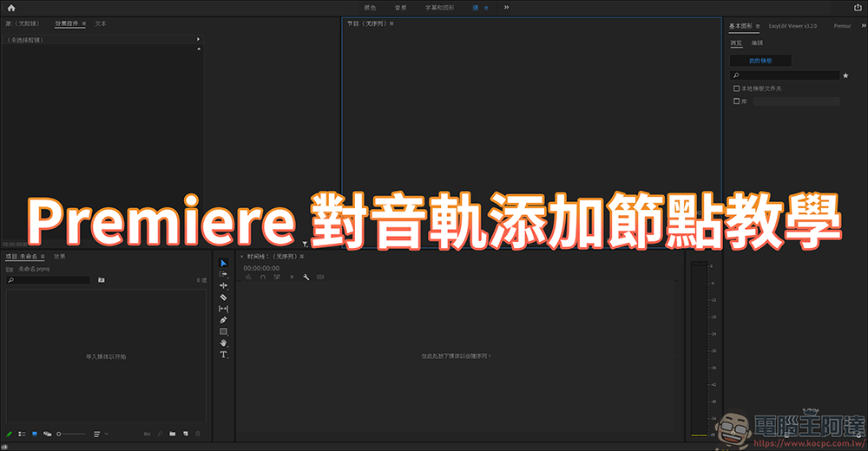Select the Hand tool
This screenshot has height=451, width=868.
224,343
